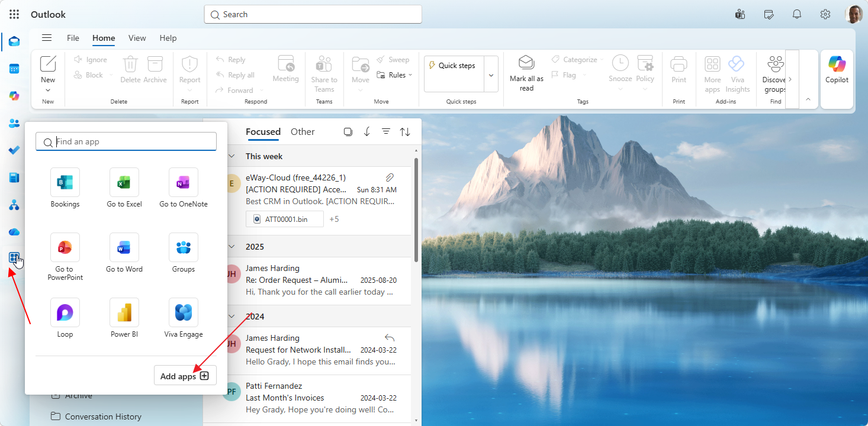This screenshot has width=868, height=426.
Task: Open Go to Excel app
Action: click(x=124, y=188)
